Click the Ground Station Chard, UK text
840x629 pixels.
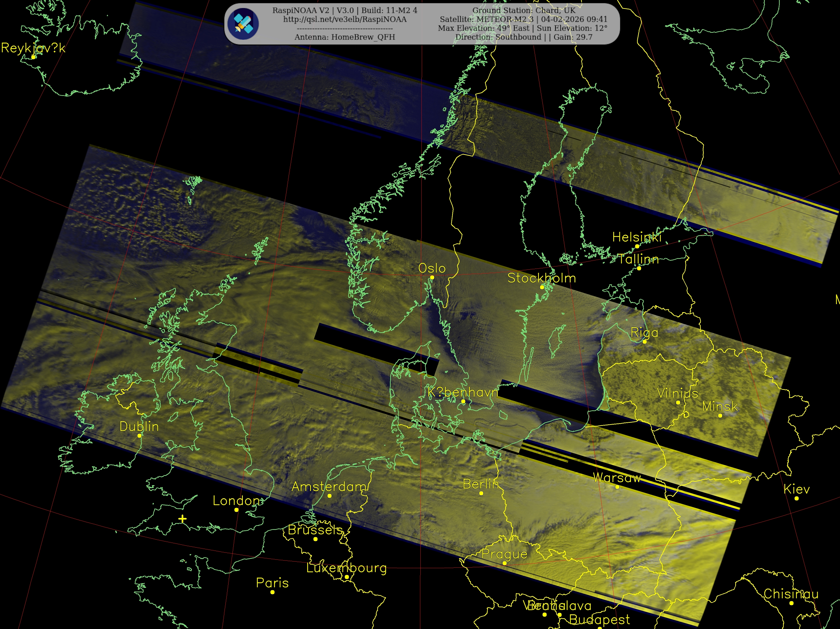524,10
